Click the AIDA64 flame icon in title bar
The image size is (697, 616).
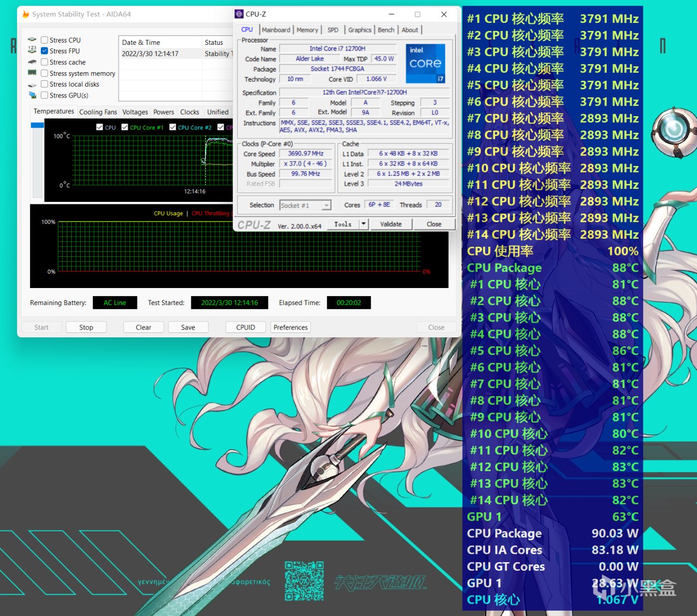click(25, 14)
